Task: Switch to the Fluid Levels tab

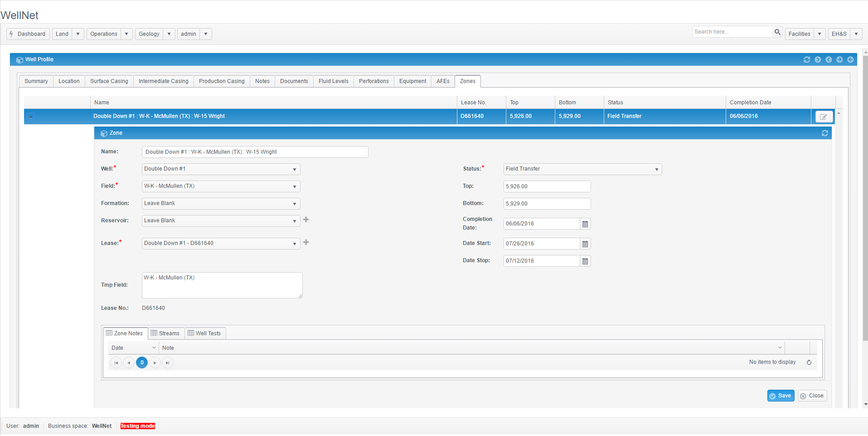Action: pyautogui.click(x=334, y=81)
